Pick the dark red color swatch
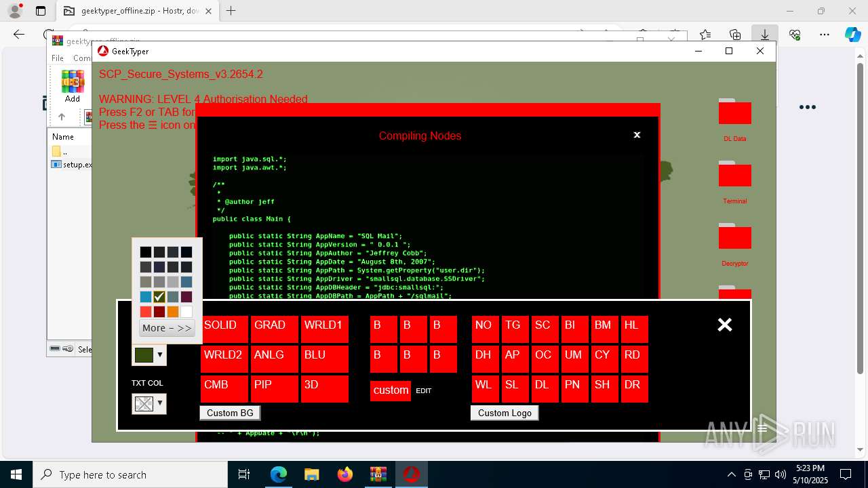This screenshot has width=868, height=488. point(159,312)
